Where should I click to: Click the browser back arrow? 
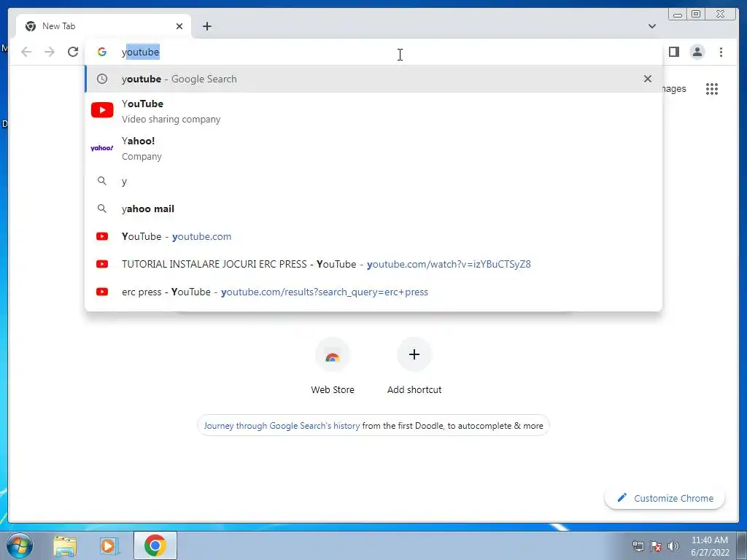[26, 52]
